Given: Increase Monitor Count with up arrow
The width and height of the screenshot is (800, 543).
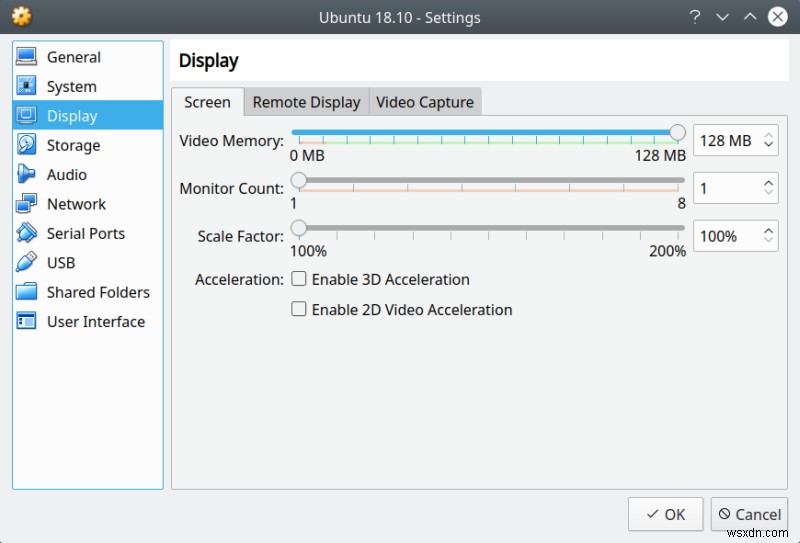Looking at the screenshot, I should [768, 183].
